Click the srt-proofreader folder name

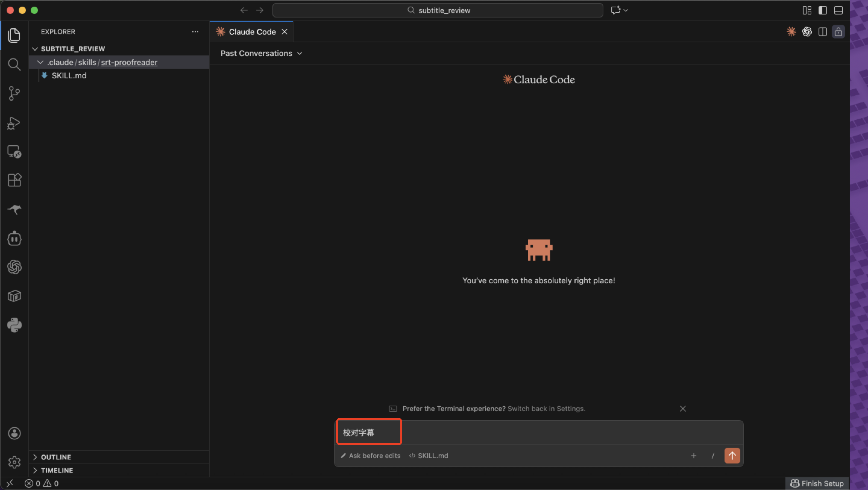point(129,62)
